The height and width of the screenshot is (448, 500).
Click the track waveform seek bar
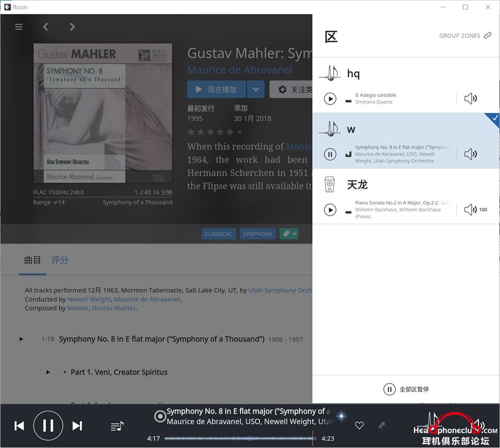pyautogui.click(x=241, y=439)
